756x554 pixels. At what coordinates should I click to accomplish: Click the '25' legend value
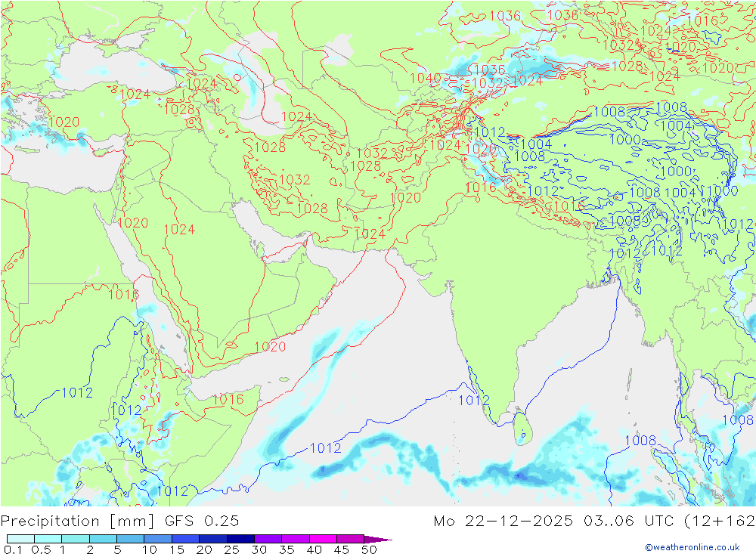pos(232,549)
